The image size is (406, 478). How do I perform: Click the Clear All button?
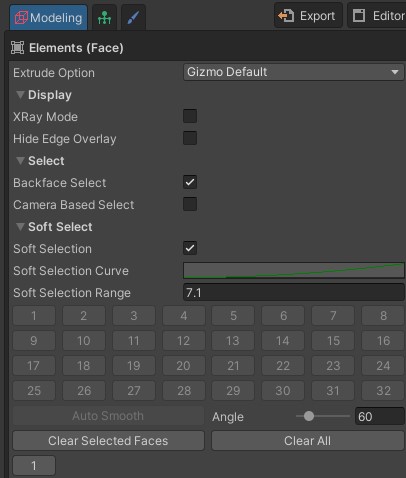tap(308, 441)
